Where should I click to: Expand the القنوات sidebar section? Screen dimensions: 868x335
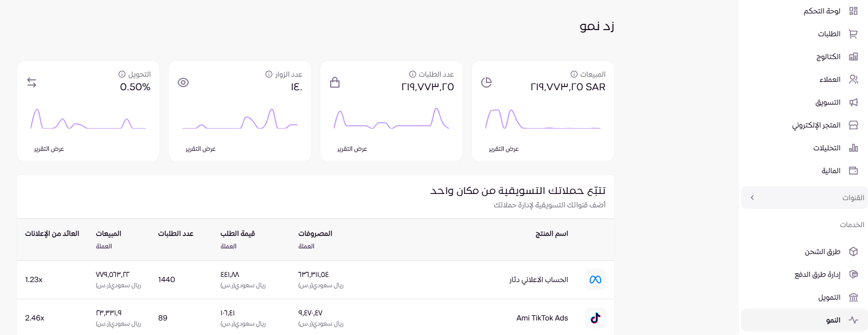click(x=804, y=198)
